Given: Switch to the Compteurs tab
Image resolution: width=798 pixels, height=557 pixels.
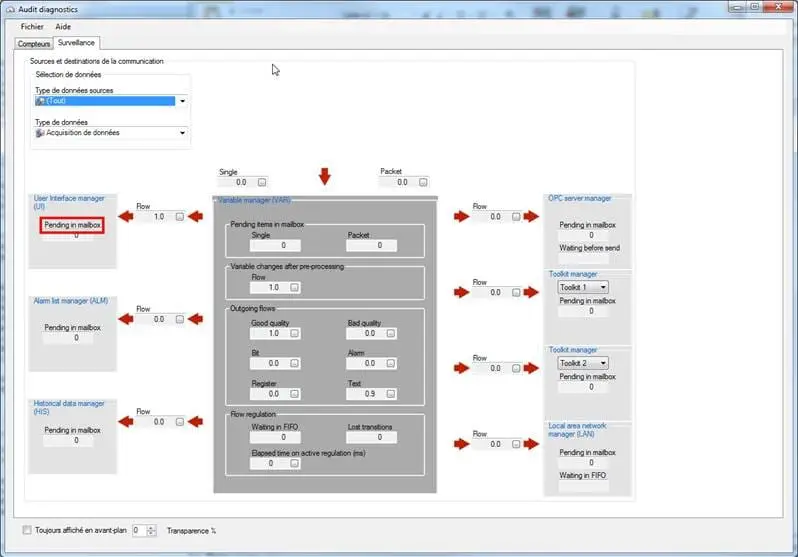Looking at the screenshot, I should coord(34,44).
